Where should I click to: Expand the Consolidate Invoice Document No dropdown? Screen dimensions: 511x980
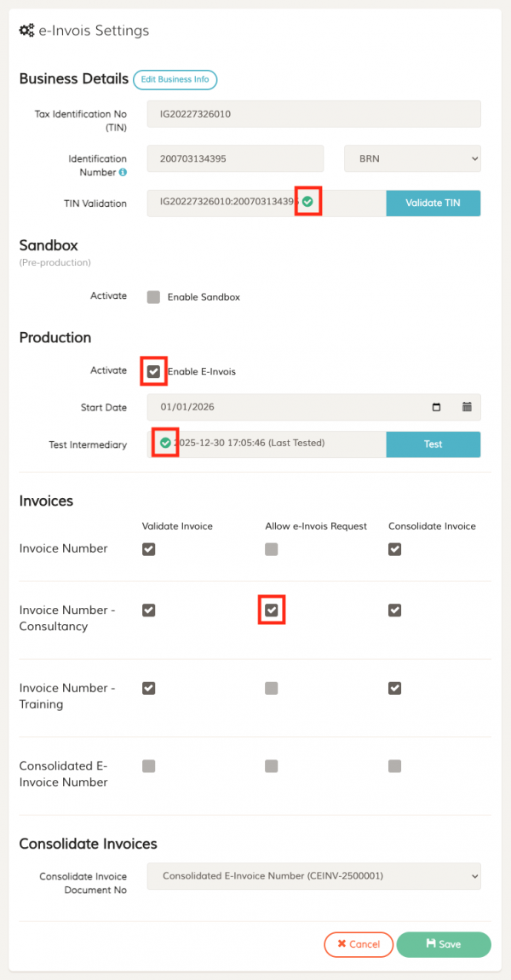pos(313,875)
